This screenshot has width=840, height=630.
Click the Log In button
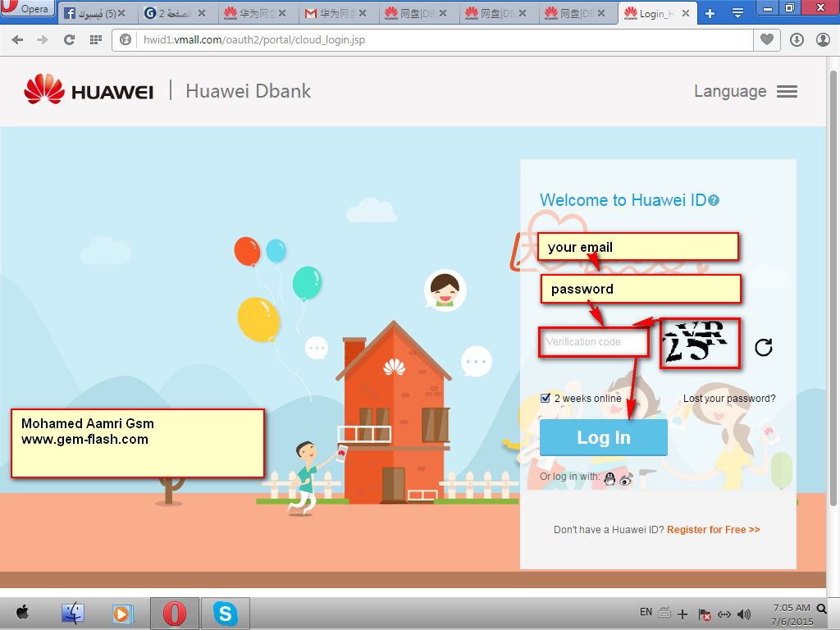[x=603, y=438]
